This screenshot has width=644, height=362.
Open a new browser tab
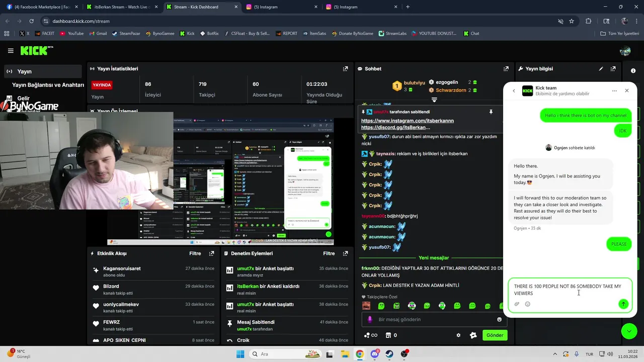408,7
